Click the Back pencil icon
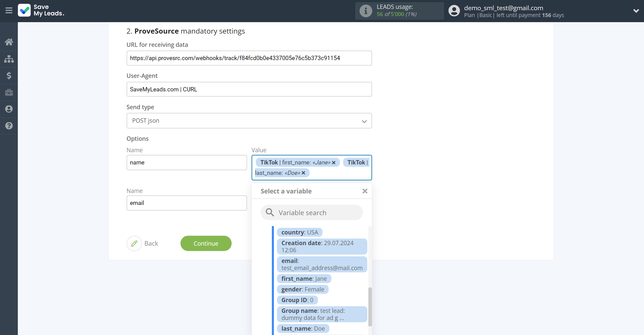 (x=134, y=244)
